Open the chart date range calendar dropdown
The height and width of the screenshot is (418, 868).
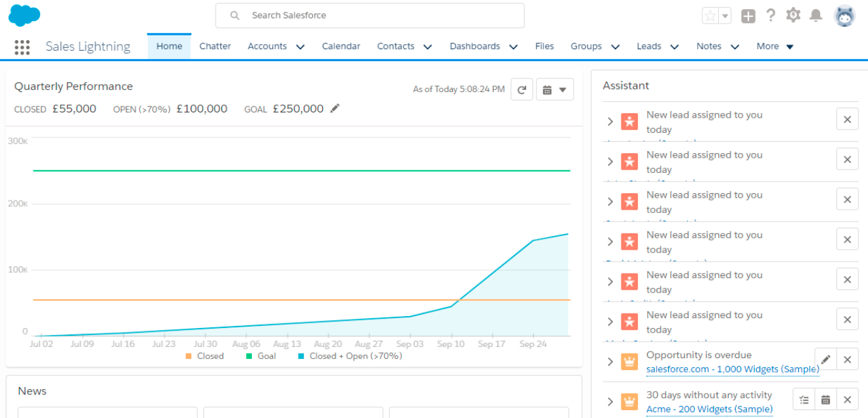pos(555,89)
